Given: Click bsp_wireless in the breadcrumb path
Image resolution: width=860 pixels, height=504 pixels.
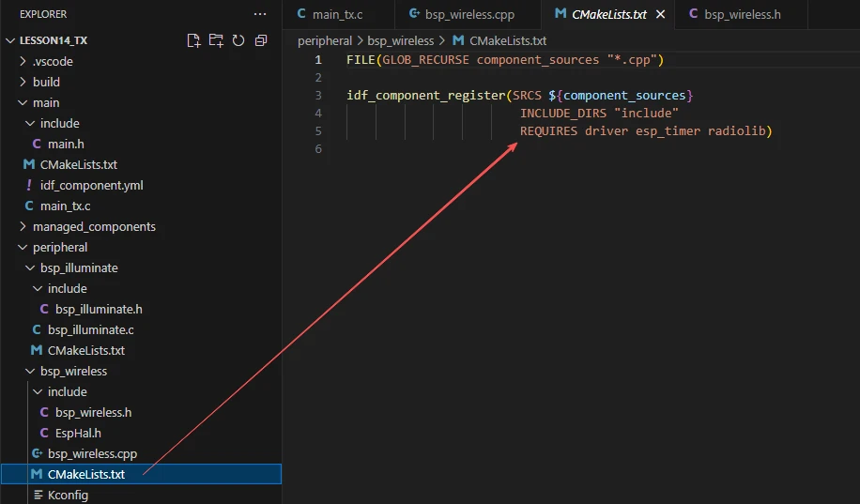Looking at the screenshot, I should click(x=400, y=40).
